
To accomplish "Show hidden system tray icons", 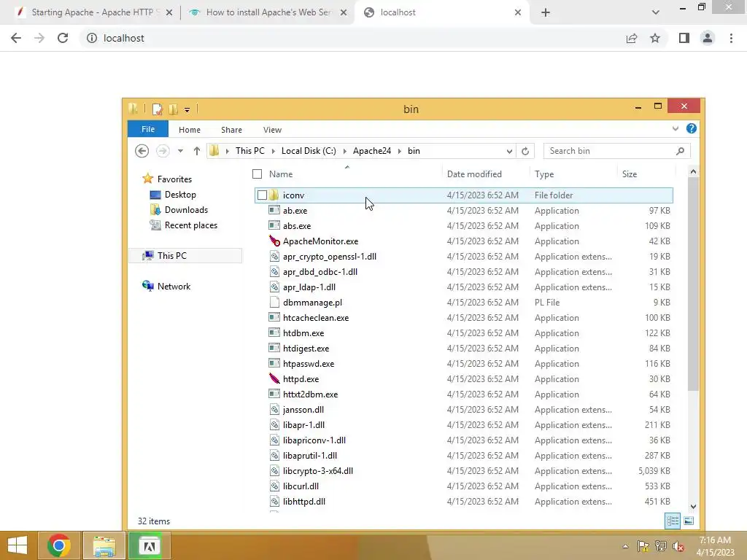I will (x=625, y=546).
